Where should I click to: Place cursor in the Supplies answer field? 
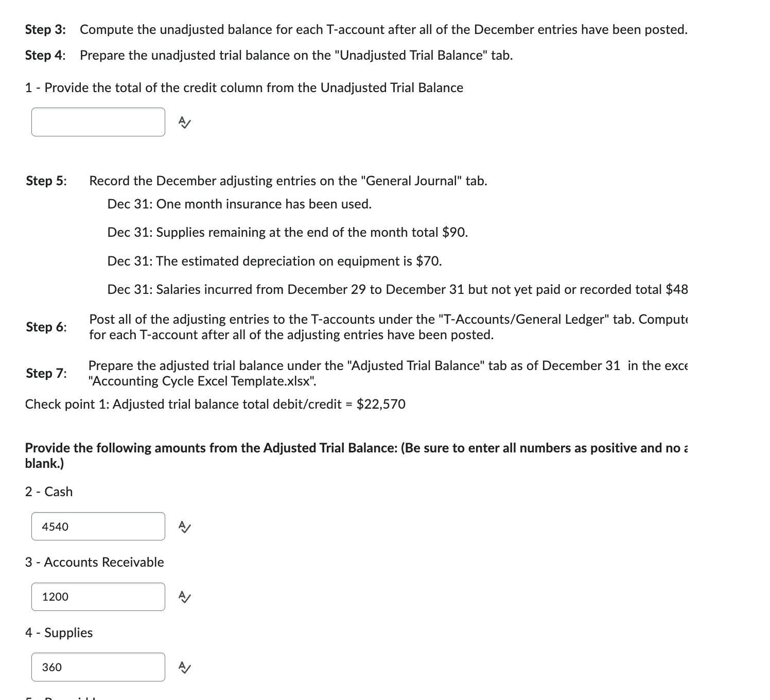coord(98,667)
